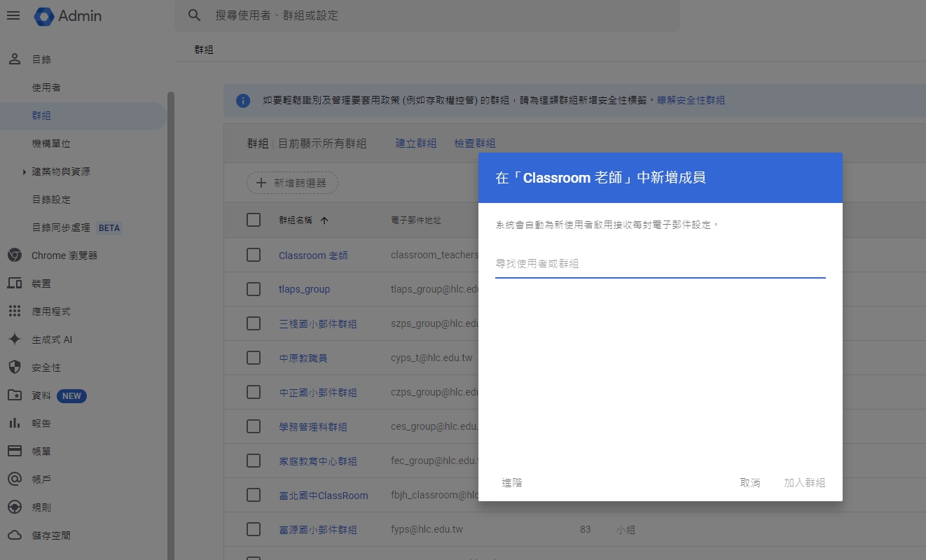Toggle the select-all groups checkbox

pyautogui.click(x=254, y=220)
